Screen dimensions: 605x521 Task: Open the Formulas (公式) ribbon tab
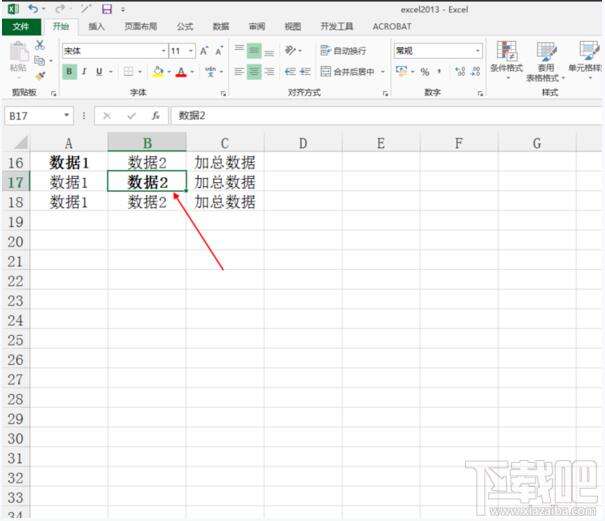(x=185, y=27)
